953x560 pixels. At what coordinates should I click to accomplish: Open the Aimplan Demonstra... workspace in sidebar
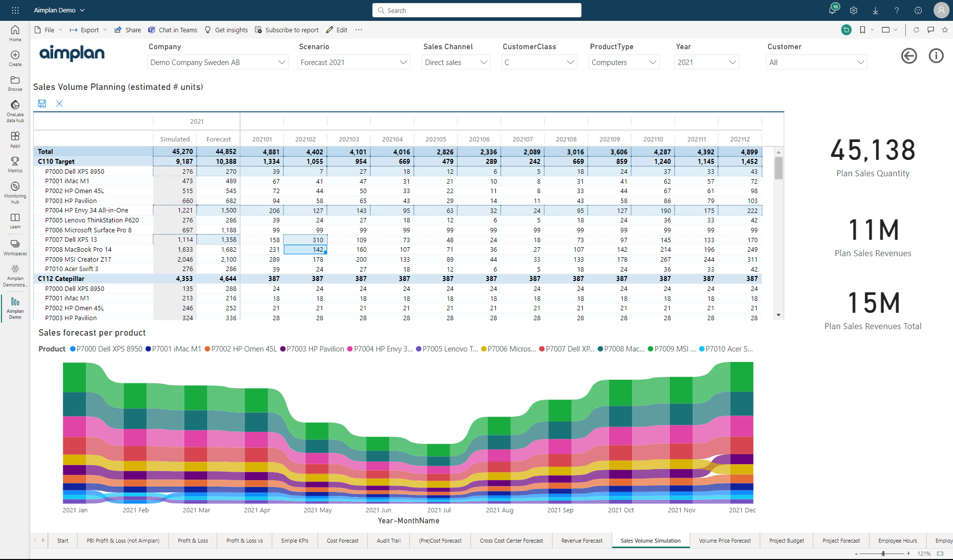15,276
